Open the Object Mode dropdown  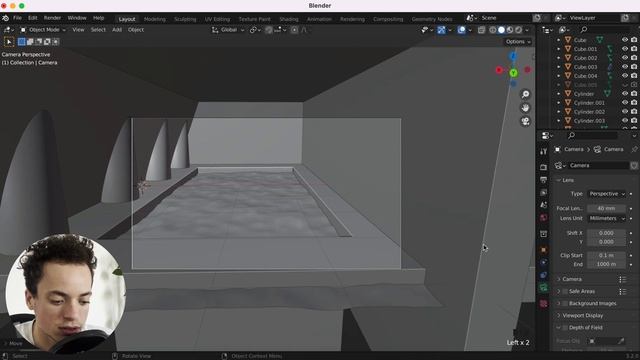(x=43, y=30)
